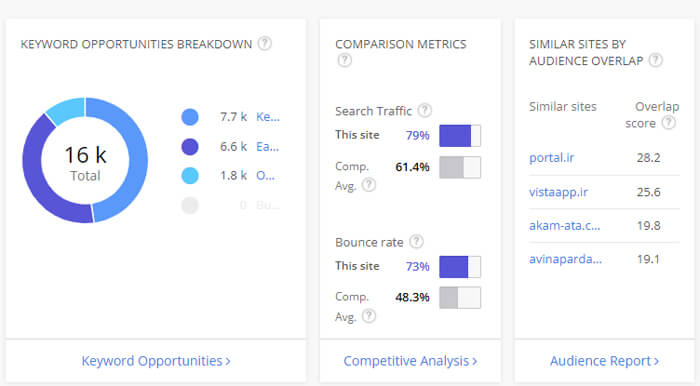The image size is (700, 386).
Task: Click the 79% Search Traffic bar
Action: (x=460, y=136)
